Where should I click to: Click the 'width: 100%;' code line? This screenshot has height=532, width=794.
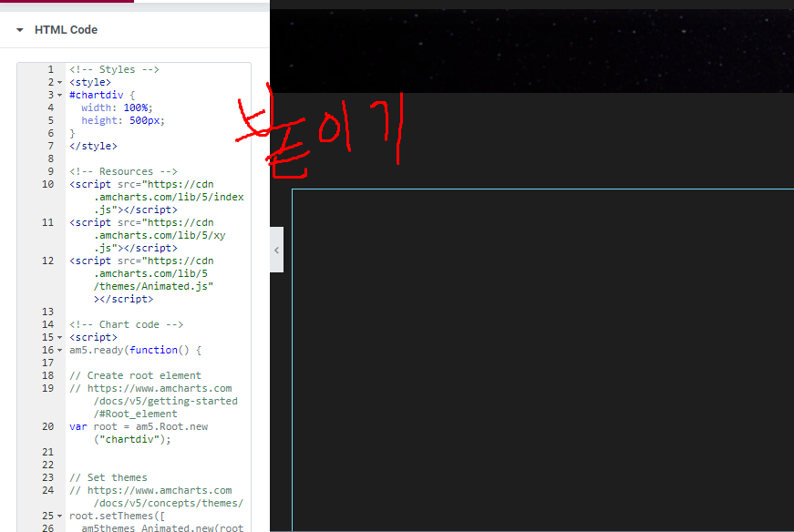click(x=117, y=107)
